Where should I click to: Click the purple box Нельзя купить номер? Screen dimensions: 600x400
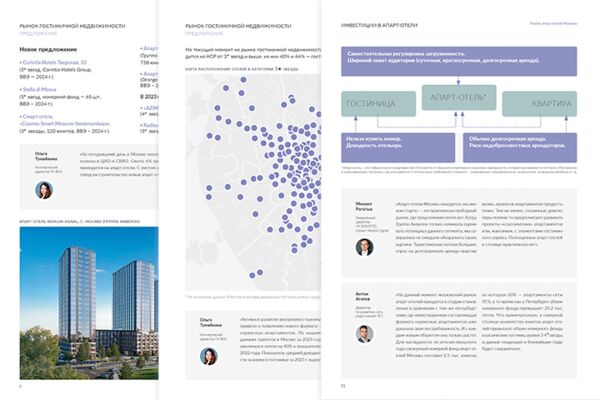coord(398,148)
